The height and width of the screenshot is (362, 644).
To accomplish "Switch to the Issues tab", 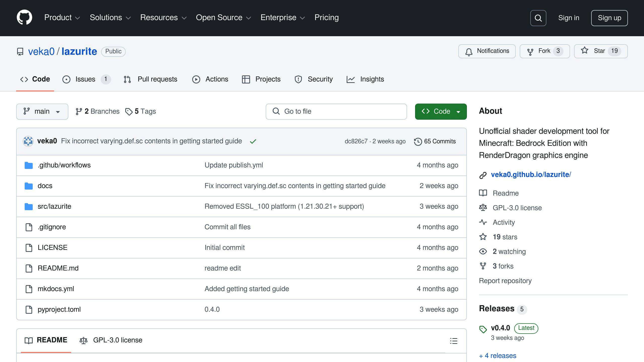I will (x=86, y=79).
